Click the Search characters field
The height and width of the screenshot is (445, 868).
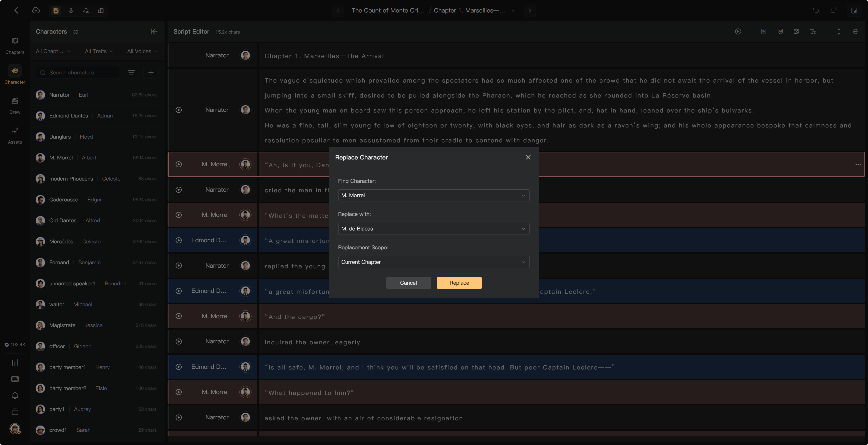tap(78, 73)
